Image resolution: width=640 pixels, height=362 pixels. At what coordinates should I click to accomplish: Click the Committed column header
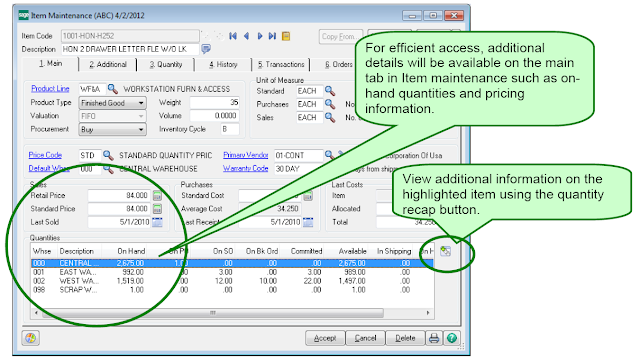tap(306, 251)
